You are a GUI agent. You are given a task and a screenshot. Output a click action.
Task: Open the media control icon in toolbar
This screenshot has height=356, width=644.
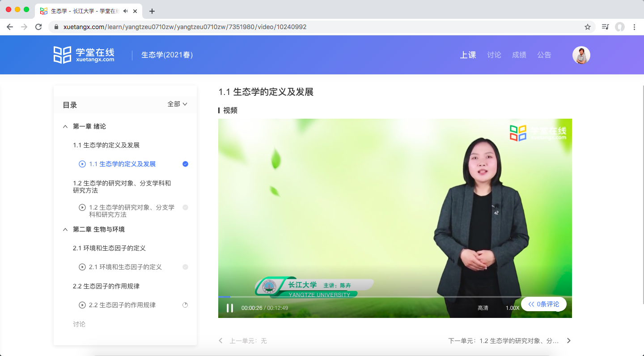pos(605,27)
